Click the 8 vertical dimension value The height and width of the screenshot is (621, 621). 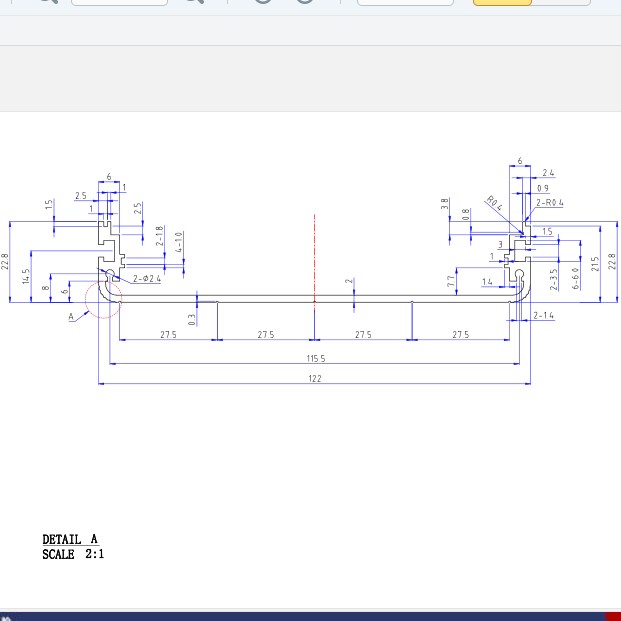pos(46,288)
